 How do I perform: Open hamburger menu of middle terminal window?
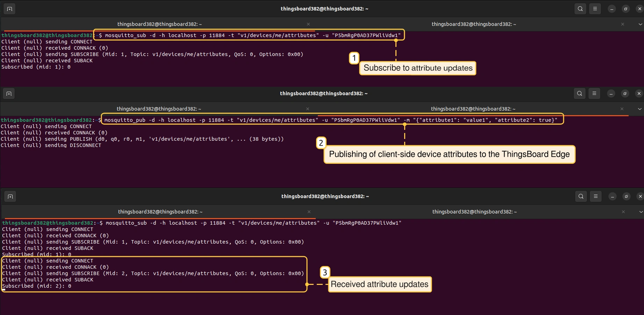(x=594, y=93)
